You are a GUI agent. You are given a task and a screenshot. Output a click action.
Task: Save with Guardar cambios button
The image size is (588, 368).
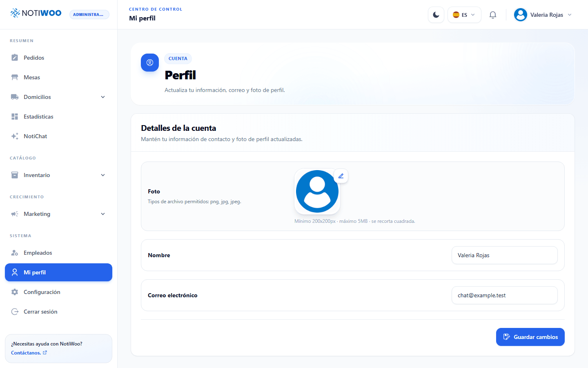coord(530,337)
